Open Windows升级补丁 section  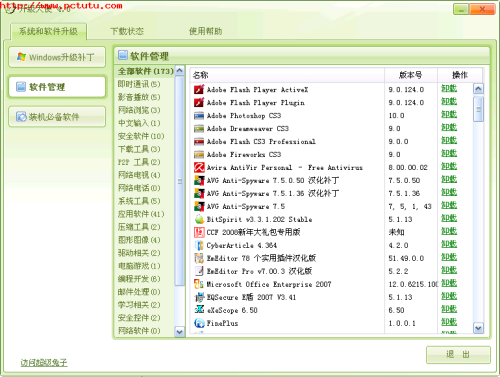click(57, 57)
